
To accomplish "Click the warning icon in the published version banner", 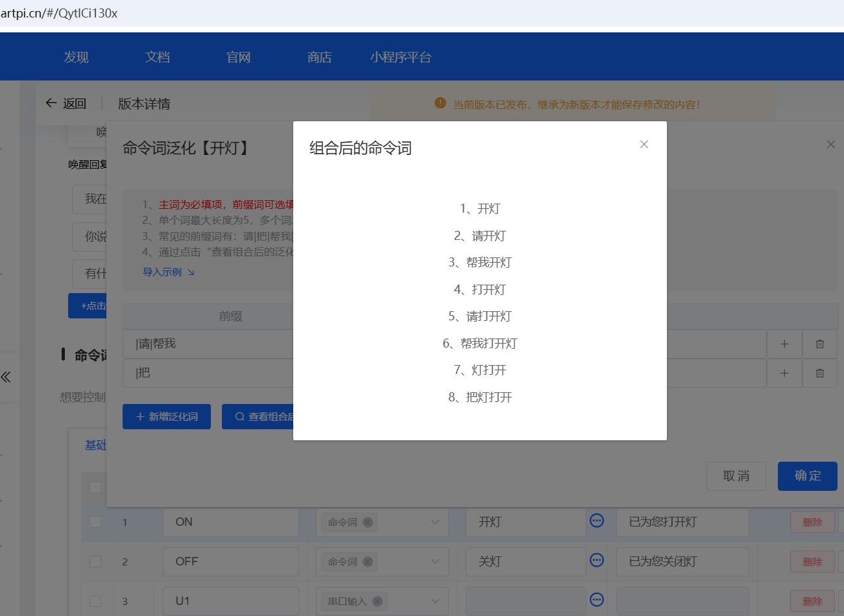I will 440,102.
